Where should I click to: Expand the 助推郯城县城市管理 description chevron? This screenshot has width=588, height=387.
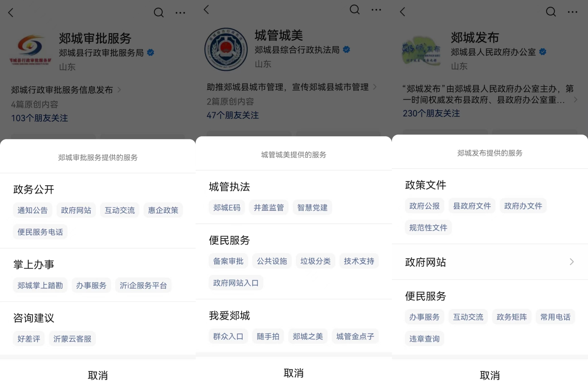tap(375, 87)
